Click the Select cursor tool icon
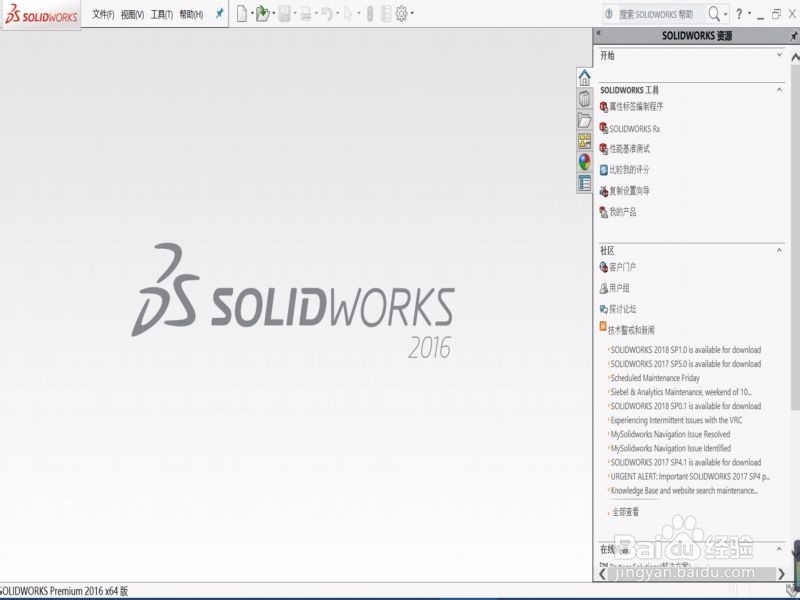Viewport: 800px width, 600px height. (x=348, y=14)
